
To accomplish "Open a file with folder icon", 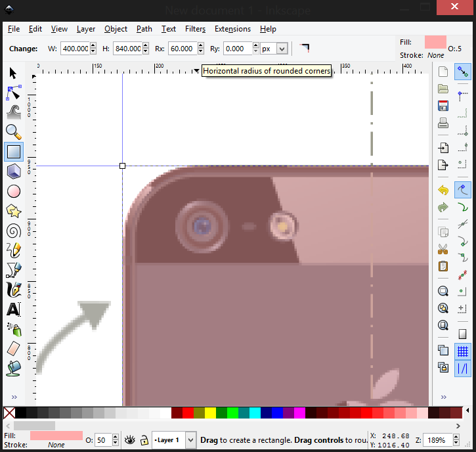I will pos(443,89).
